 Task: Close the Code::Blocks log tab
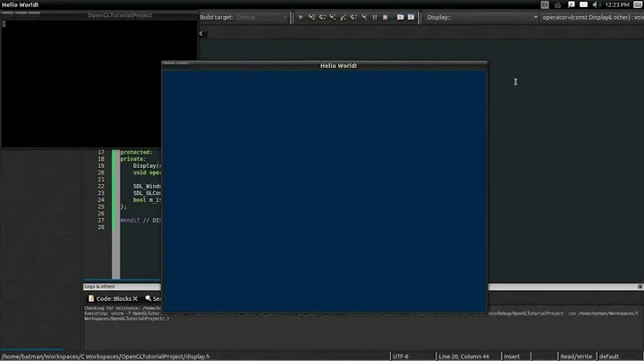tap(135, 298)
